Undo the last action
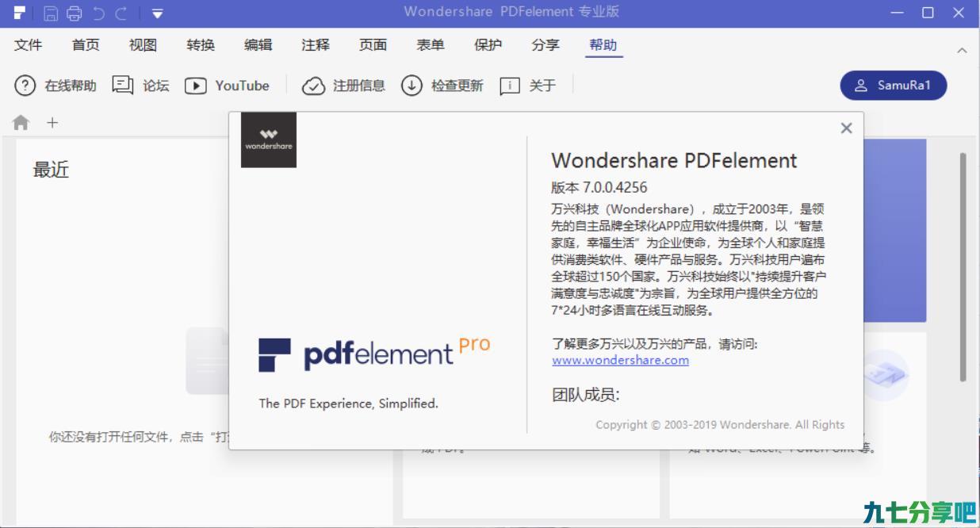Viewport: 980px width, 528px height. click(98, 13)
